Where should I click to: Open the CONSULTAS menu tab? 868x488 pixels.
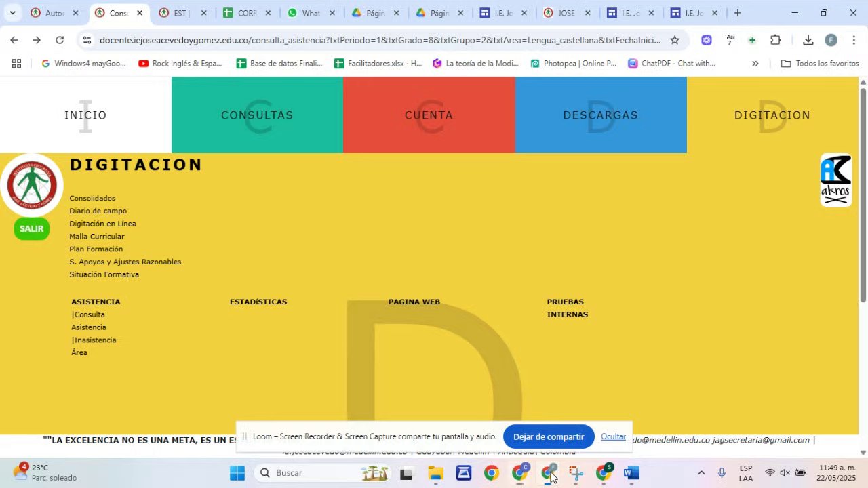[x=257, y=115]
